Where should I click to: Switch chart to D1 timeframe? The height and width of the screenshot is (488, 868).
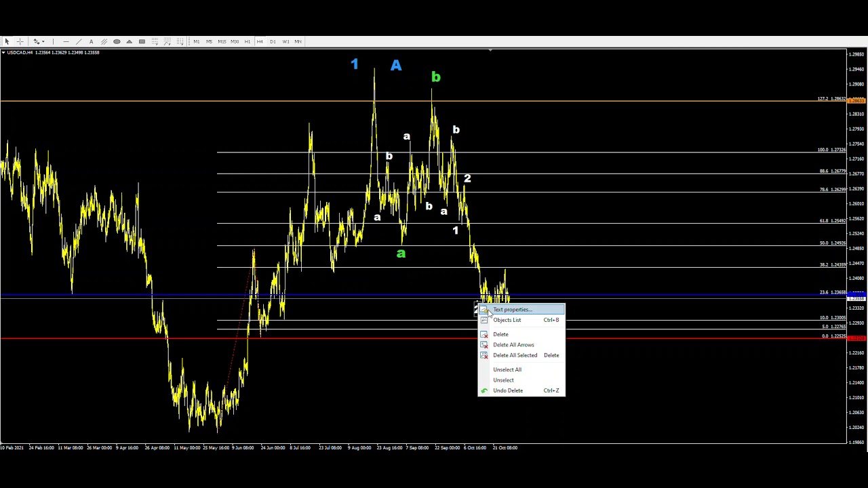[x=273, y=41]
